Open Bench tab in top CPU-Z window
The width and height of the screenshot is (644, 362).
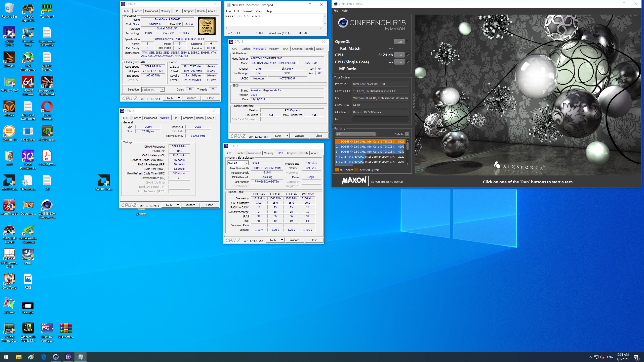(x=201, y=11)
